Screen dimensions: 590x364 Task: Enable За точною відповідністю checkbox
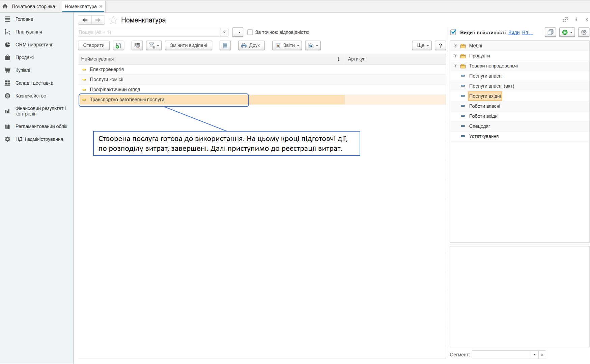pyautogui.click(x=250, y=32)
